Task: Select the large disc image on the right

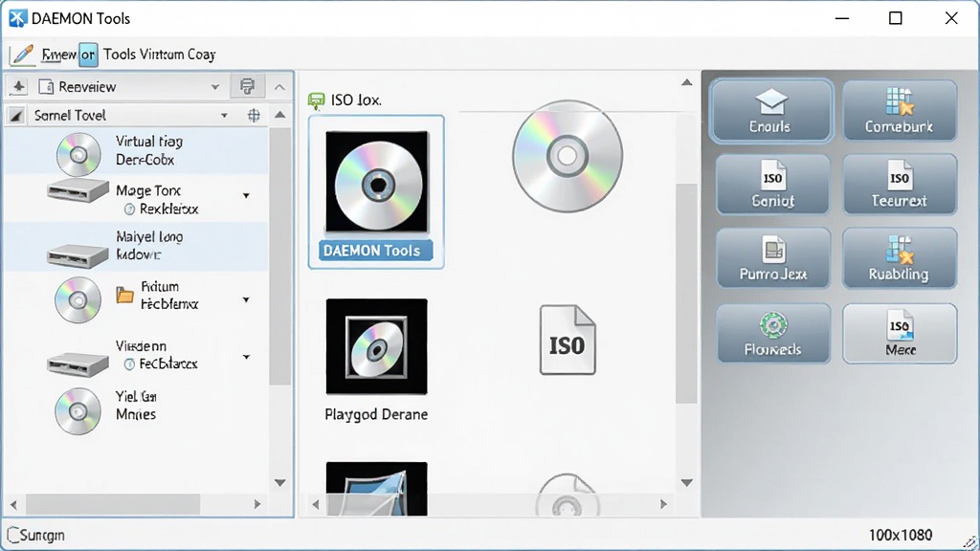Action: point(568,156)
